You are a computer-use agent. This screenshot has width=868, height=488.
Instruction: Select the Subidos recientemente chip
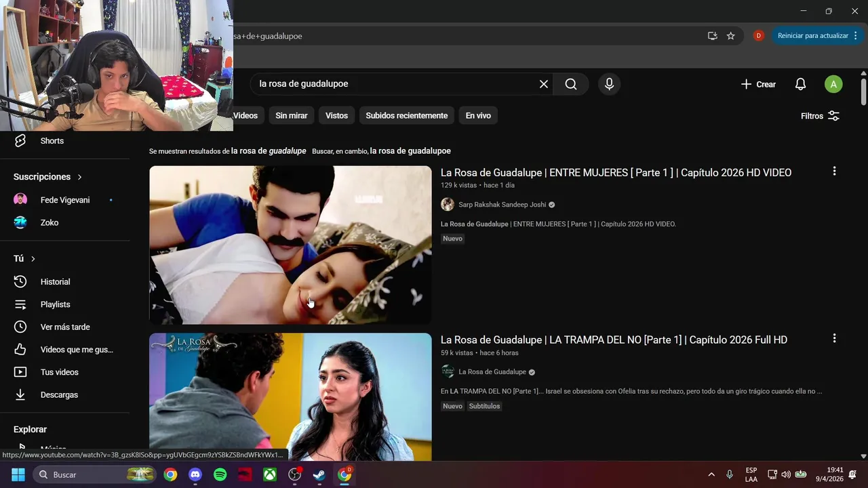coord(407,116)
